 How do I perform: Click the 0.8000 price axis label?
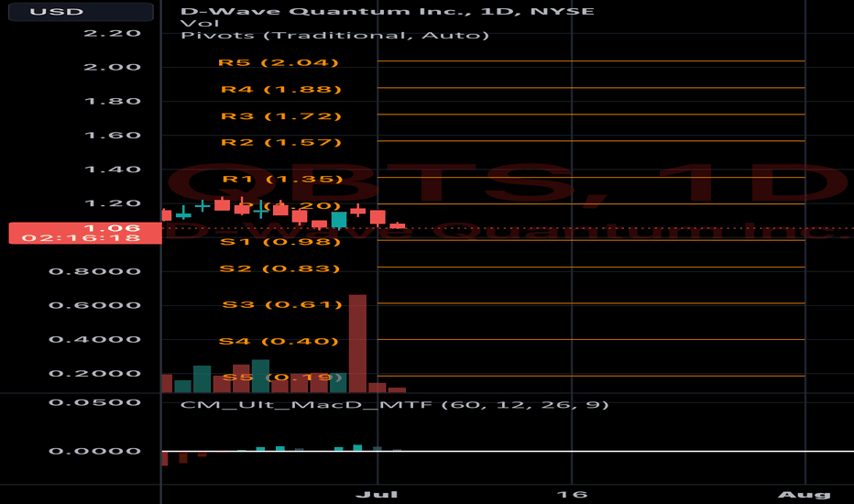pyautogui.click(x=94, y=271)
